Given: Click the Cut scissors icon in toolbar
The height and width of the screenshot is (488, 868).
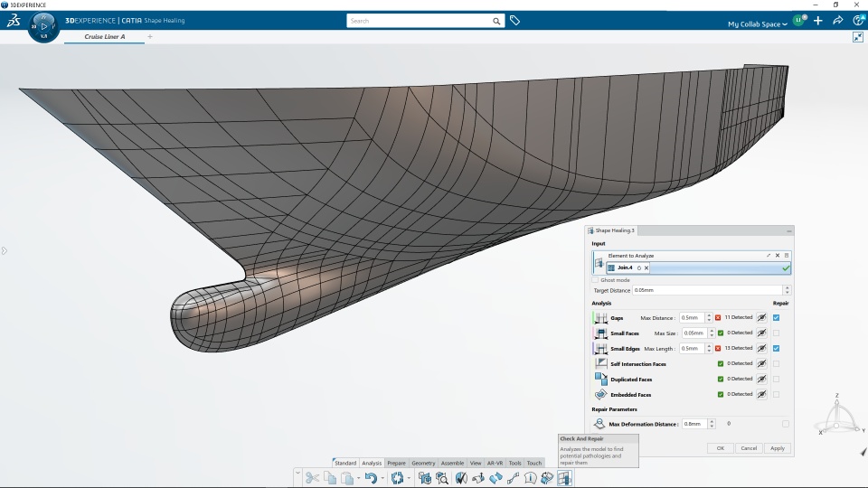Looking at the screenshot, I should [x=312, y=478].
